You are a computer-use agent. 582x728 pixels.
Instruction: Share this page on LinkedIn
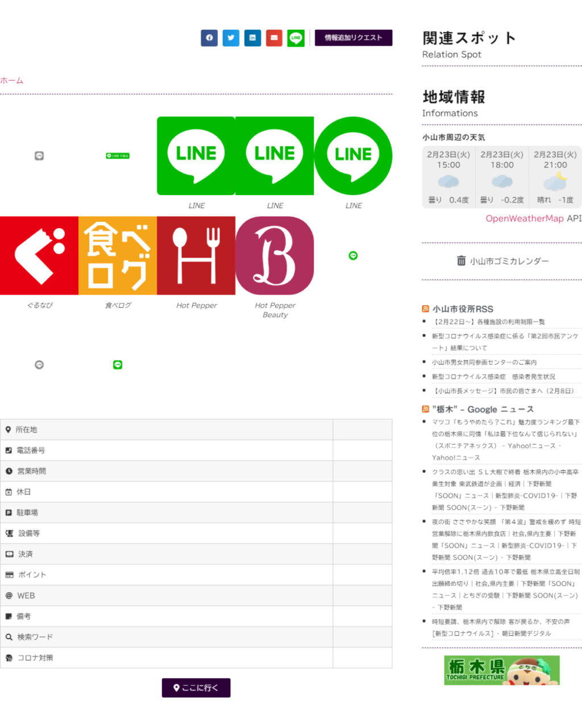pos(252,38)
